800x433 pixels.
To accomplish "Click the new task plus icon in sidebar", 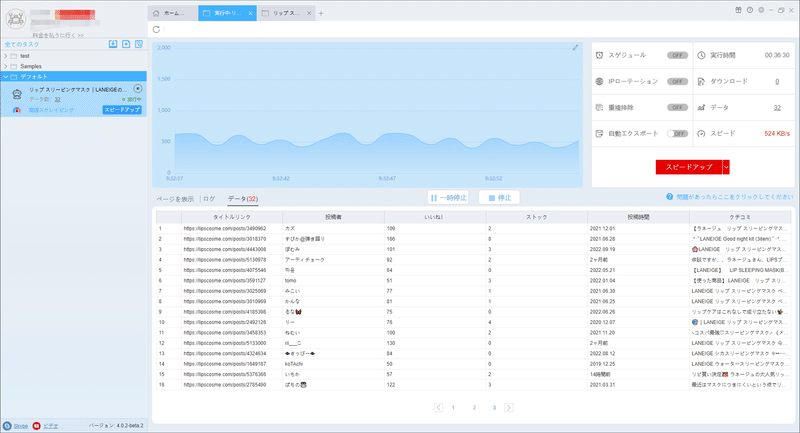I will 126,44.
